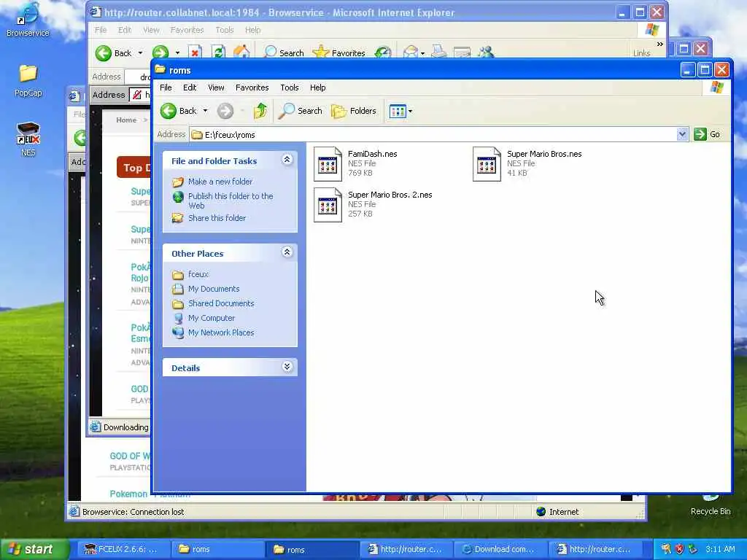Click the Internet Explorer Mail icon

411,52
